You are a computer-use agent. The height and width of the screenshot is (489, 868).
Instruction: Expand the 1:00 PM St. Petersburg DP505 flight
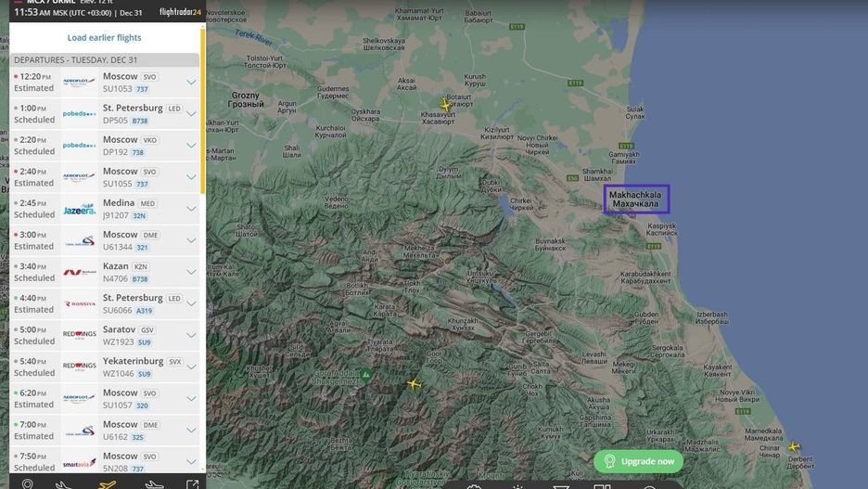(191, 113)
